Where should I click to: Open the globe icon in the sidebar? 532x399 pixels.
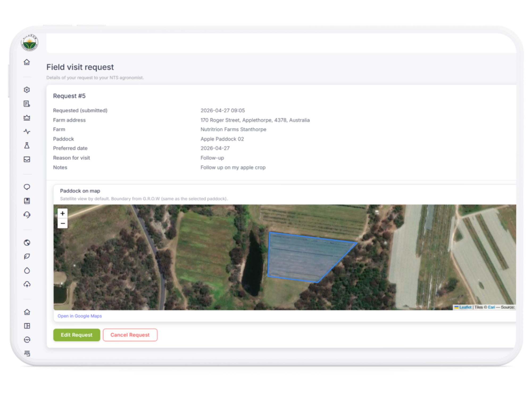(x=27, y=243)
